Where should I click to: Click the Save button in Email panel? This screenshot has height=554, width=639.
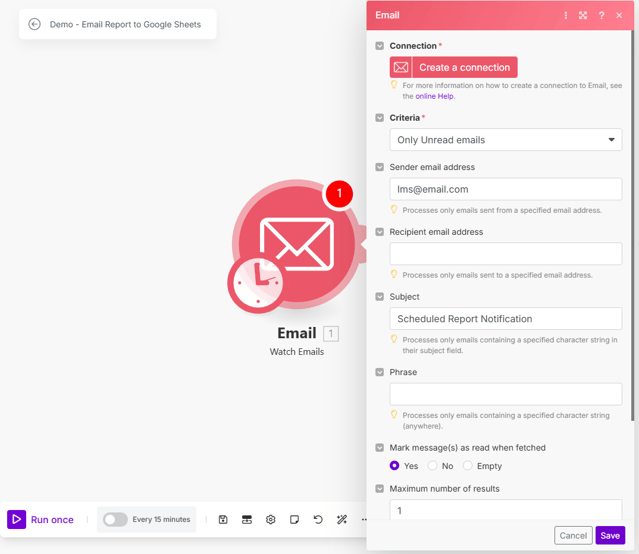(x=610, y=535)
